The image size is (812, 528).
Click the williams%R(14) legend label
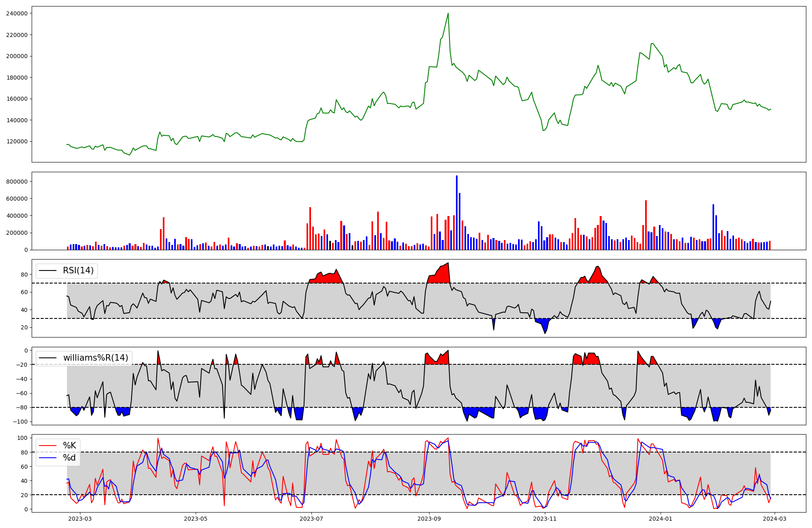[95, 358]
